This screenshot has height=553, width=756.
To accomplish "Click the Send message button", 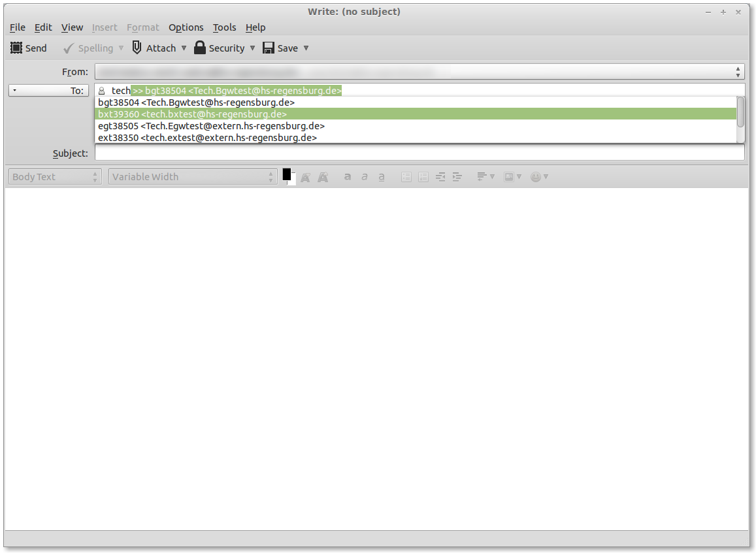I will click(x=29, y=48).
